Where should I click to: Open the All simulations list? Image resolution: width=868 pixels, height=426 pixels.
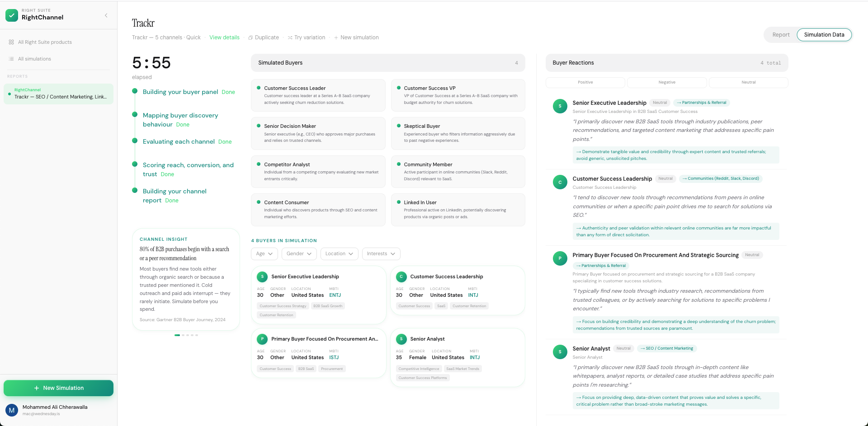coord(34,58)
